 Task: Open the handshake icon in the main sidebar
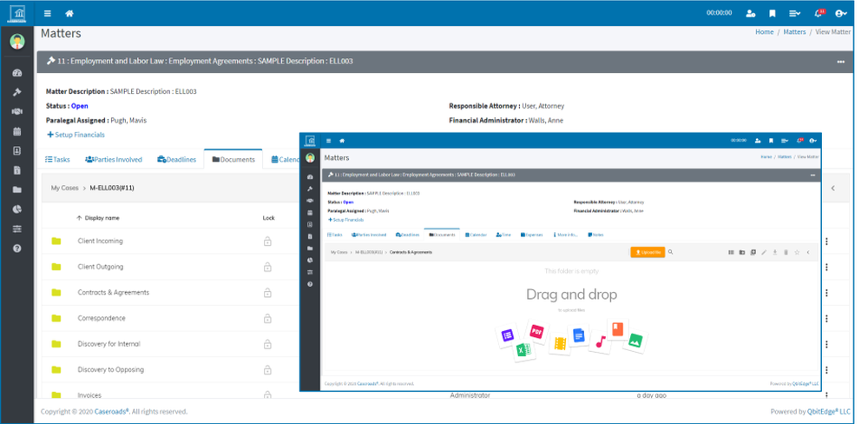pos(17,111)
